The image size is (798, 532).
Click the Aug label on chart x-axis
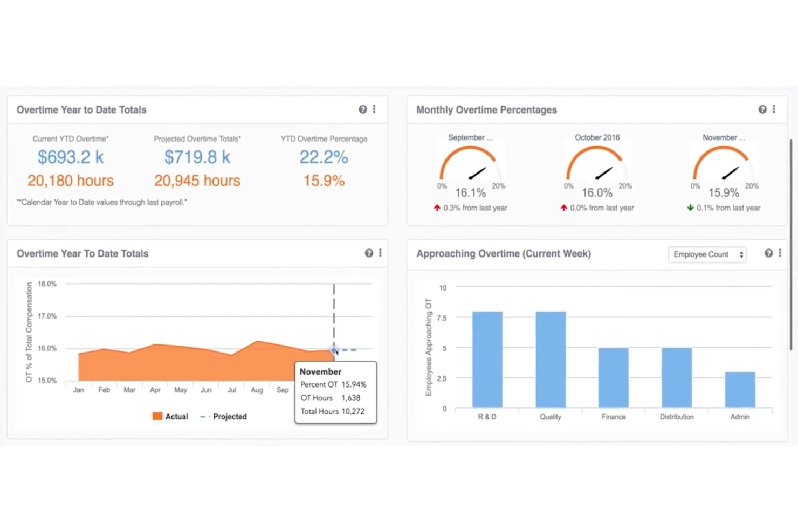tap(257, 390)
